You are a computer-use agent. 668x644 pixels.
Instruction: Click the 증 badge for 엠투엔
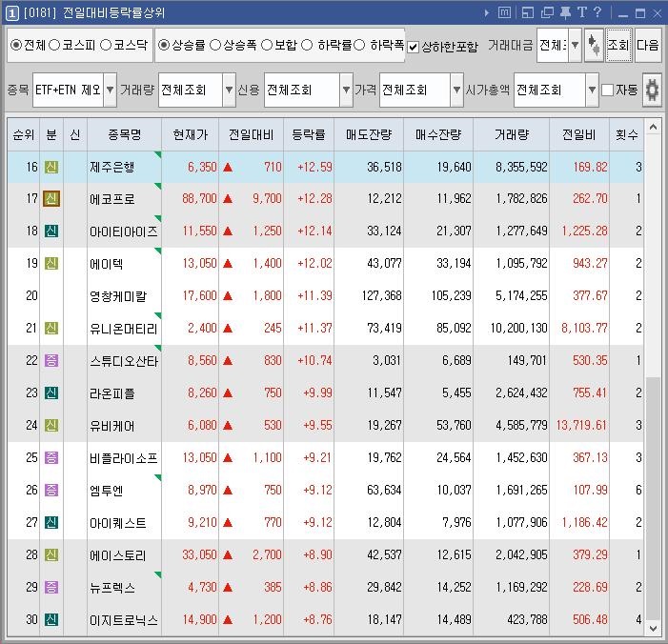click(x=51, y=490)
